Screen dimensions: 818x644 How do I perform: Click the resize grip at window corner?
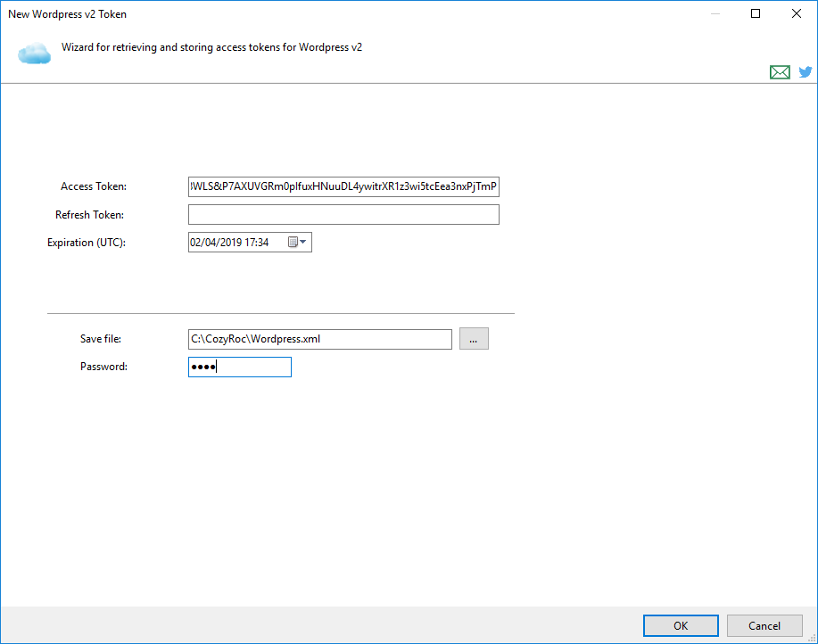pyautogui.click(x=811, y=637)
